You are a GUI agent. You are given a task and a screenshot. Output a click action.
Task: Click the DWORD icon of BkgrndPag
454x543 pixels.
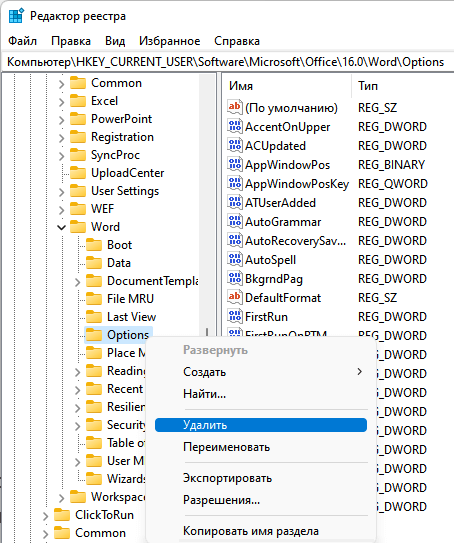click(x=234, y=278)
